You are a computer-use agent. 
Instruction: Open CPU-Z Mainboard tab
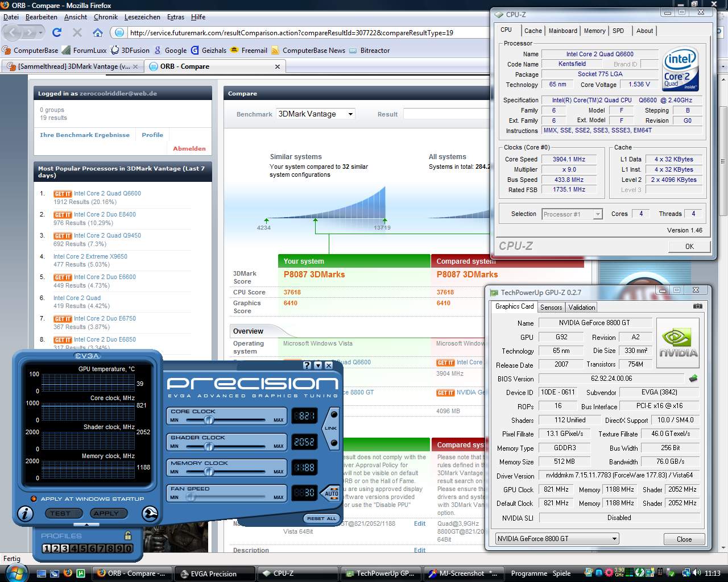tap(563, 31)
